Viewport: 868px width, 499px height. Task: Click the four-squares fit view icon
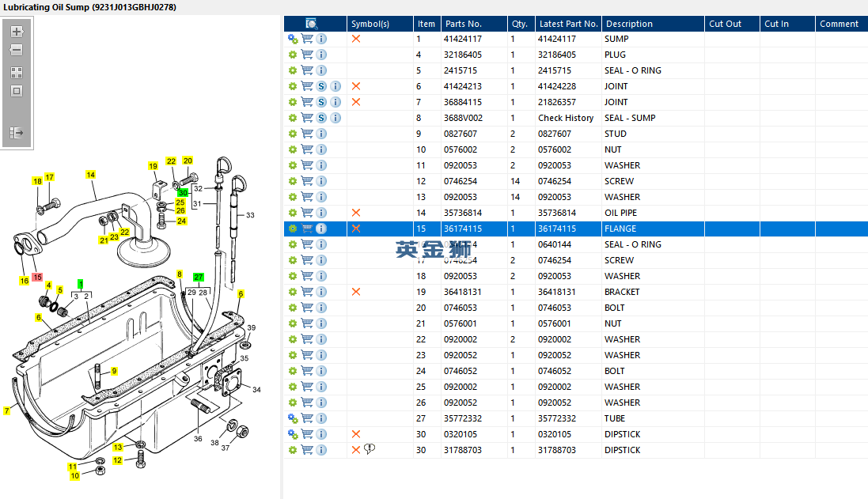pyautogui.click(x=17, y=72)
